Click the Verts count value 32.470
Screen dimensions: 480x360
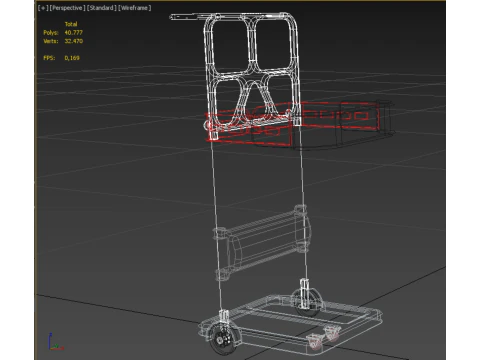pyautogui.click(x=74, y=41)
